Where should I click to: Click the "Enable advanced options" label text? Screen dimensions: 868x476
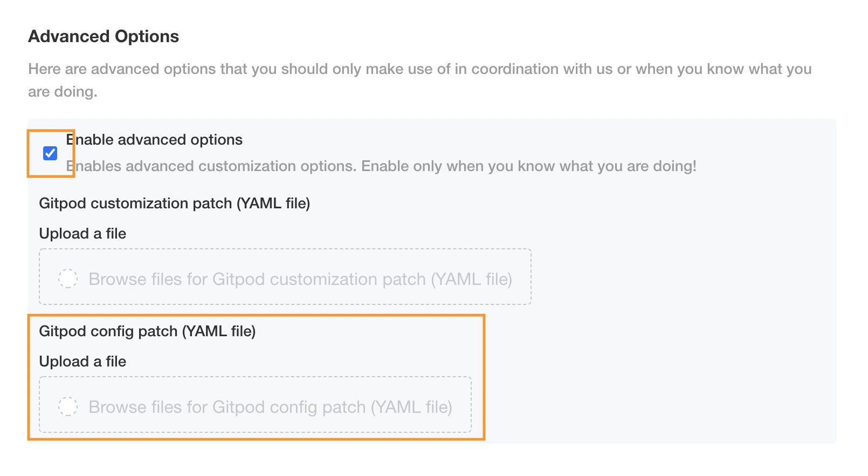pos(155,140)
